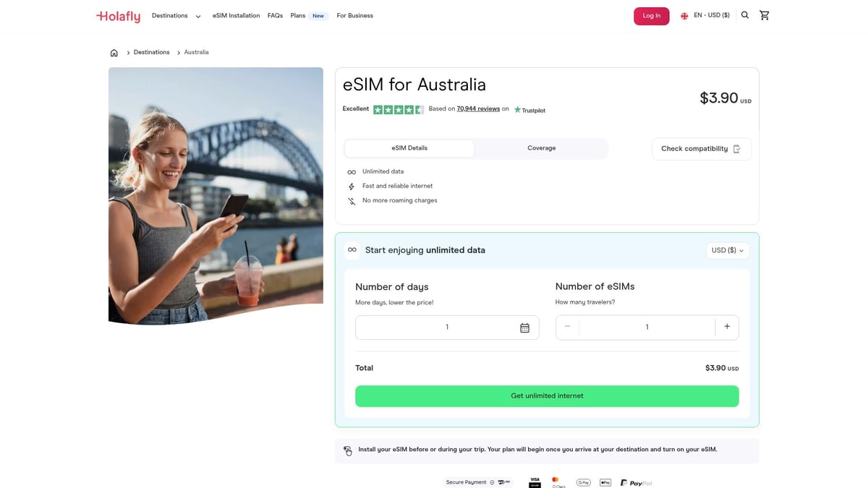Click the Get unlimited internet button
This screenshot has height=488, width=868.
(546, 395)
